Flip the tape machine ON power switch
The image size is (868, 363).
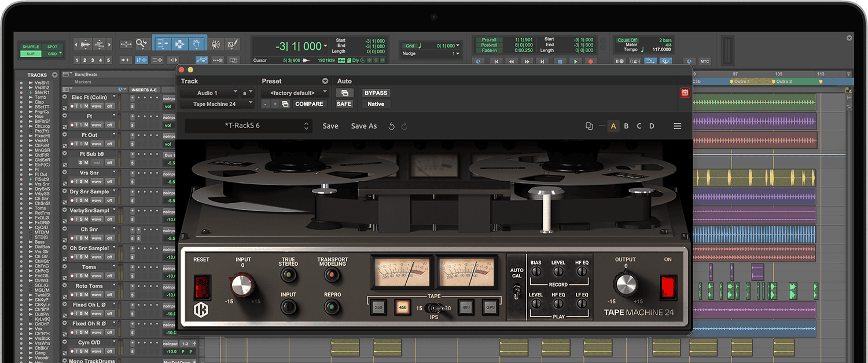667,285
